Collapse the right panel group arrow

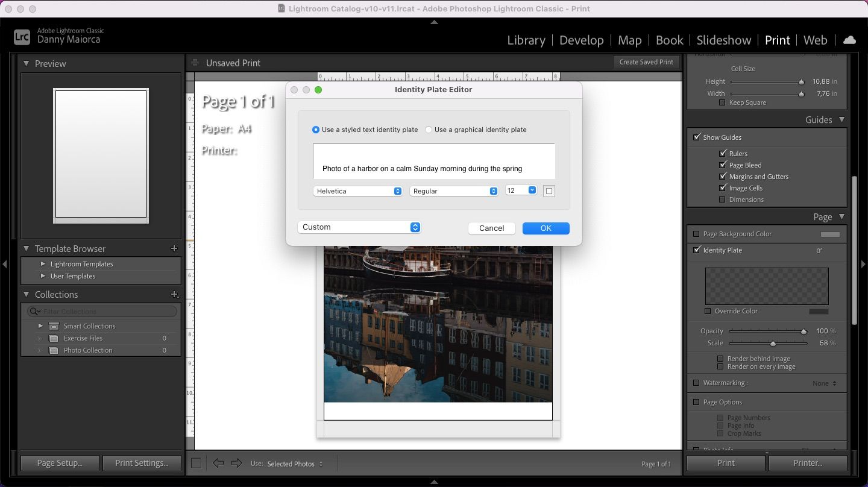(863, 264)
